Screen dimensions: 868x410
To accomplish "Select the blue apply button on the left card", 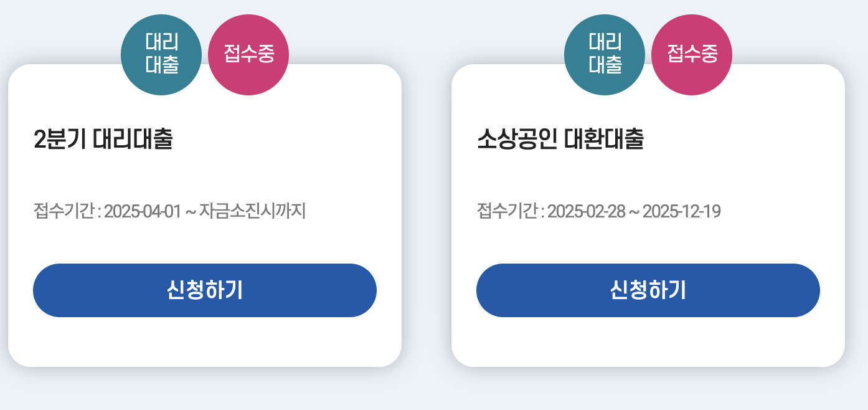I will (204, 290).
